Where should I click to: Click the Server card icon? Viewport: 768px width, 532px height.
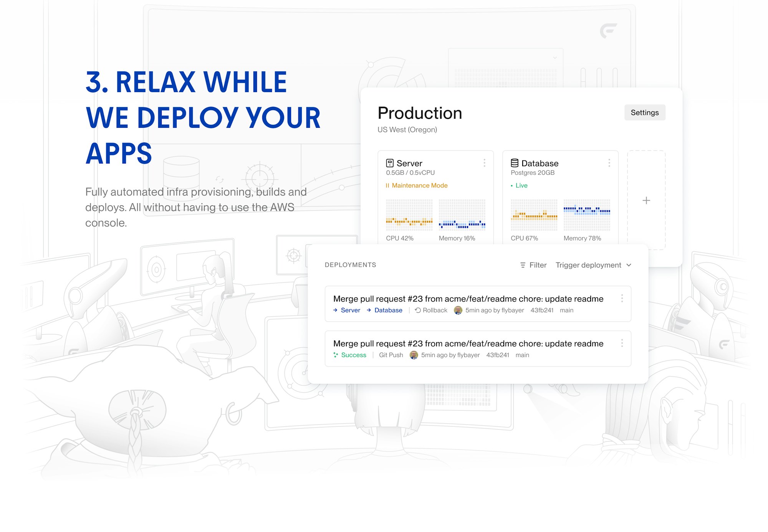[x=390, y=163]
